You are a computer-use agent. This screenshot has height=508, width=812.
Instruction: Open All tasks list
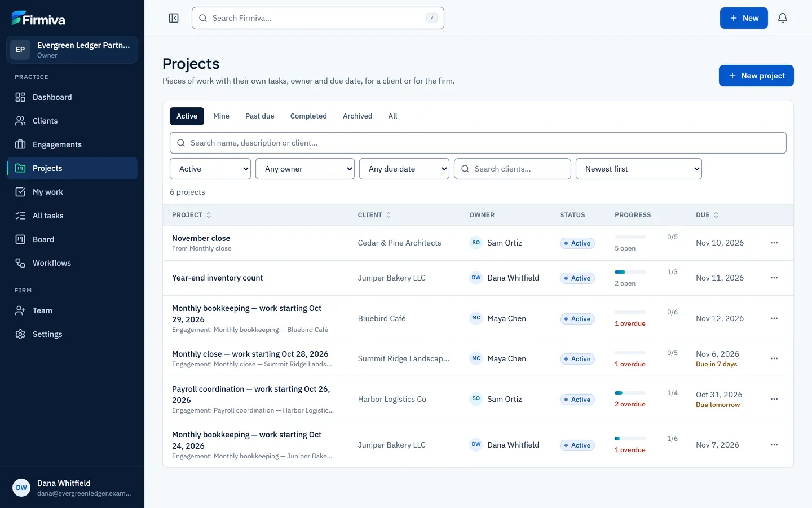tap(72, 216)
